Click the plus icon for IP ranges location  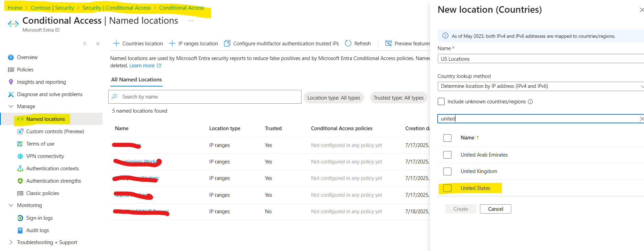[x=172, y=44]
